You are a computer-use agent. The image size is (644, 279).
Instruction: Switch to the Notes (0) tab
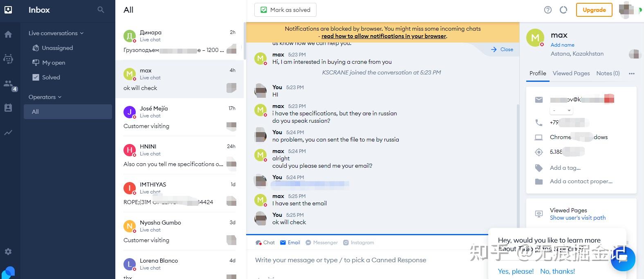(x=608, y=73)
